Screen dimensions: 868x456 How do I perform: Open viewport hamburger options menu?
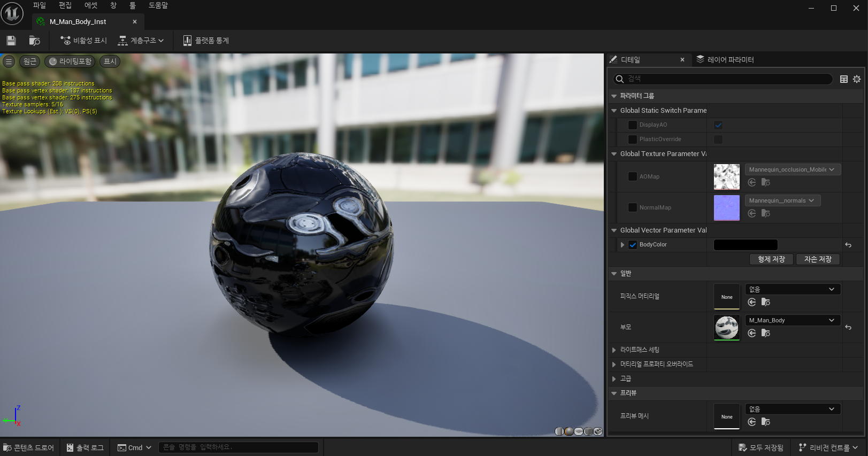[x=9, y=61]
